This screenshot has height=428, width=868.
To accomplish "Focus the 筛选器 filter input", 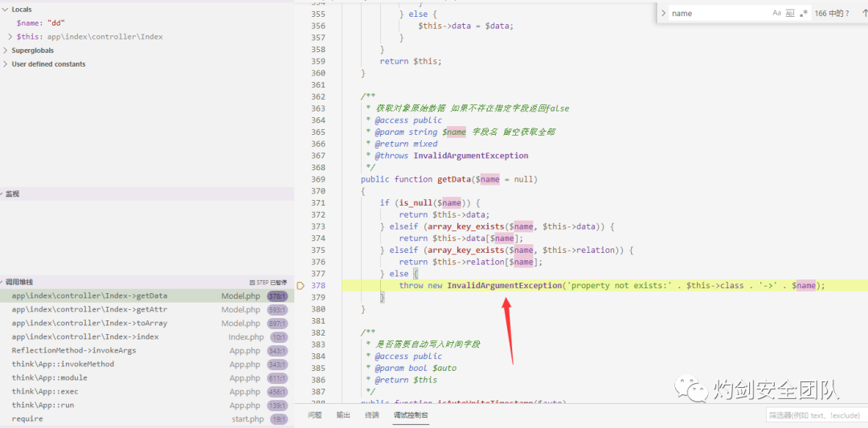I will pyautogui.click(x=817, y=415).
